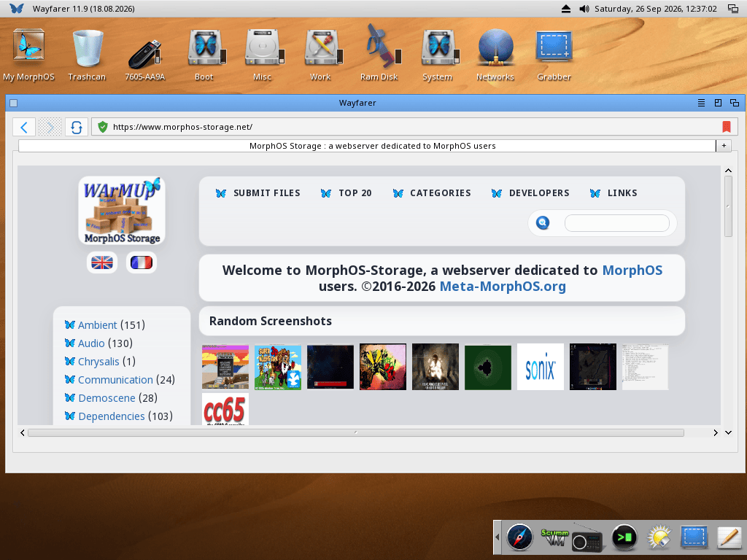Open the Ram Disk desktop icon
Image resolution: width=747 pixels, height=560 pixels.
379,54
